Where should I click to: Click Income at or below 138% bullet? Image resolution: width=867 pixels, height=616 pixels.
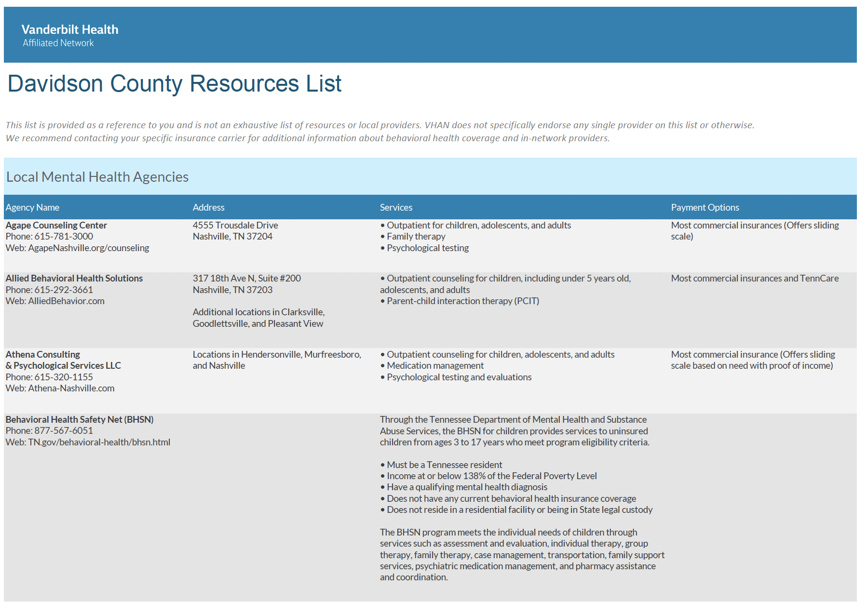tap(488, 476)
